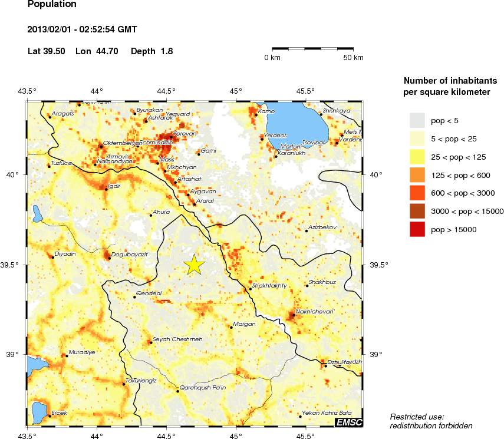
Task: Click the Population title text
Action: pos(52,5)
